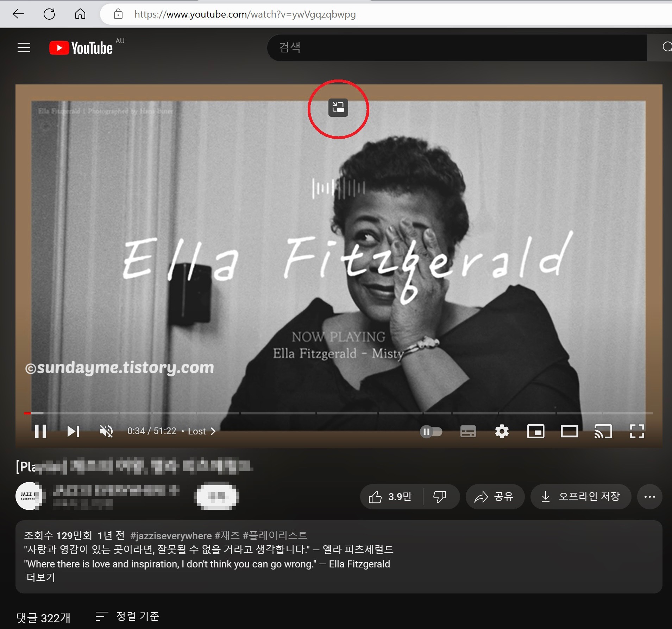Click the picture-in-picture overlay icon on video

338,107
